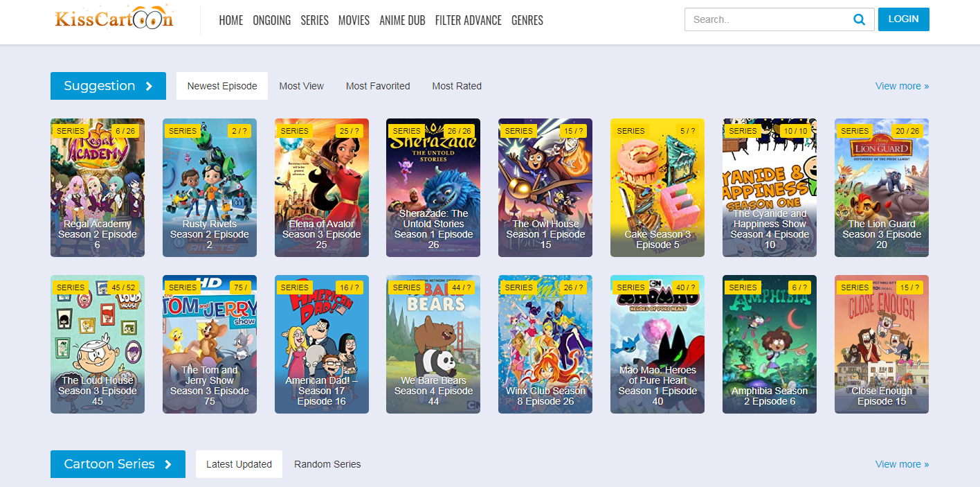Select the Latest Updated tab
This screenshot has height=487, width=980.
pos(239,464)
